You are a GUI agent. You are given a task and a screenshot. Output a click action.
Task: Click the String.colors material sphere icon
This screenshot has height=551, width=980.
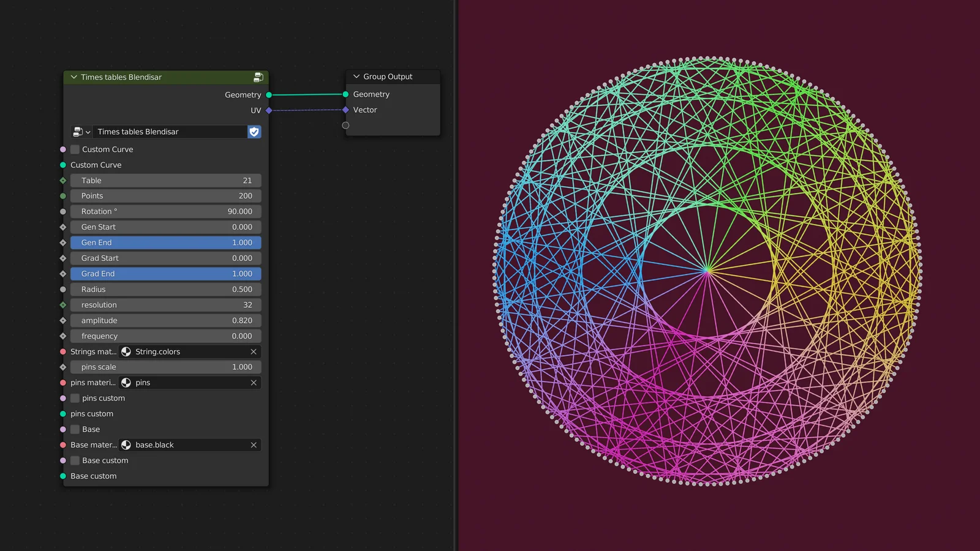click(126, 351)
